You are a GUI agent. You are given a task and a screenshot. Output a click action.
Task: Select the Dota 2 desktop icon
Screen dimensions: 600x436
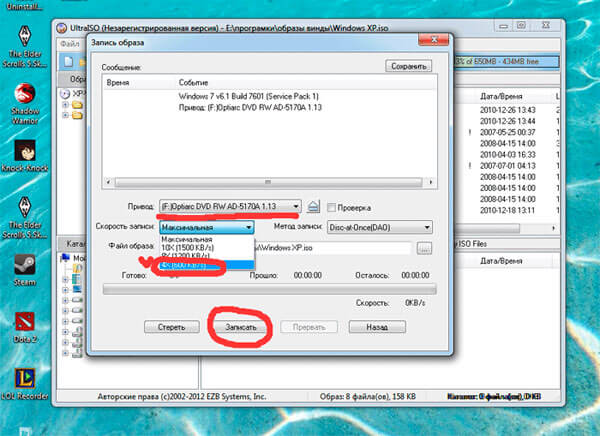pos(25,328)
